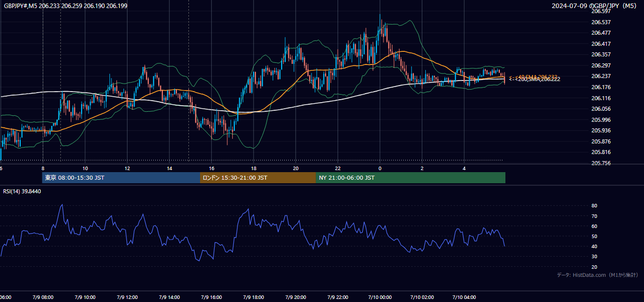Click price axis label 206.237
The image size is (644, 302).
tap(601, 76)
